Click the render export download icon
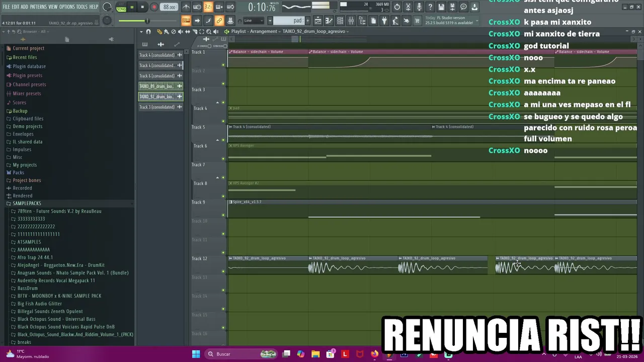This screenshot has height=362, width=644. [474, 7]
